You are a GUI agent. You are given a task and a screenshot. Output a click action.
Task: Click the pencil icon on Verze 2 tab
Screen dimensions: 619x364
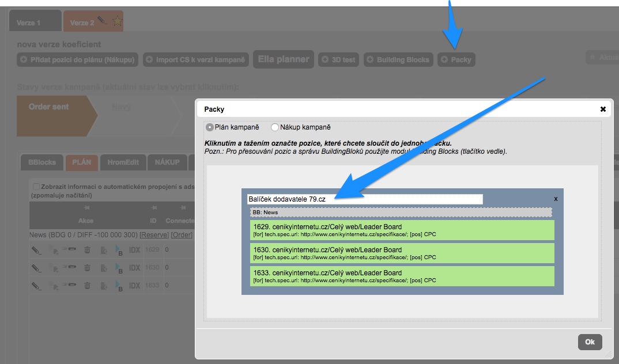pyautogui.click(x=103, y=21)
